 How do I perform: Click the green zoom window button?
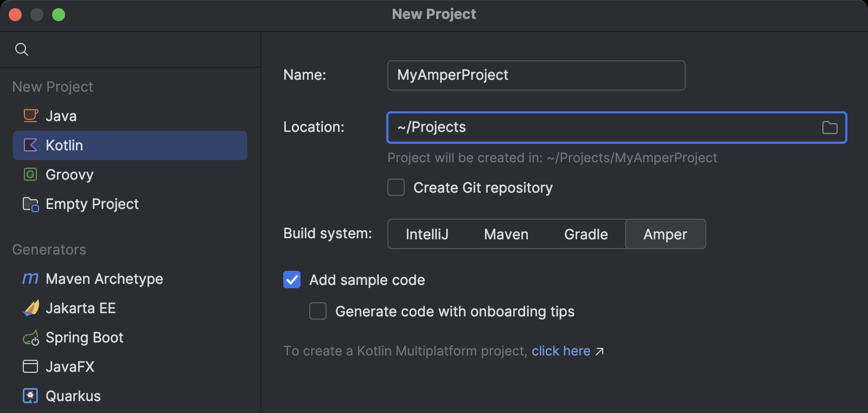point(59,15)
